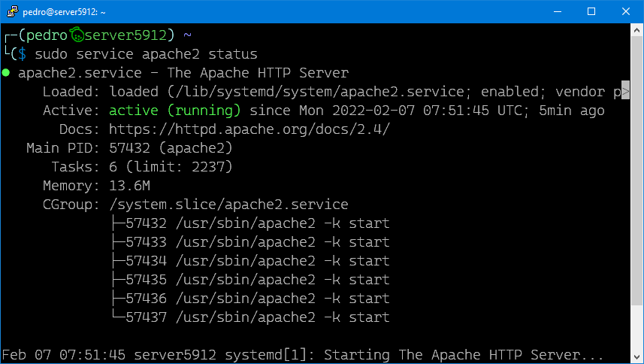Click the scrollbar down arrow

pos(636,356)
